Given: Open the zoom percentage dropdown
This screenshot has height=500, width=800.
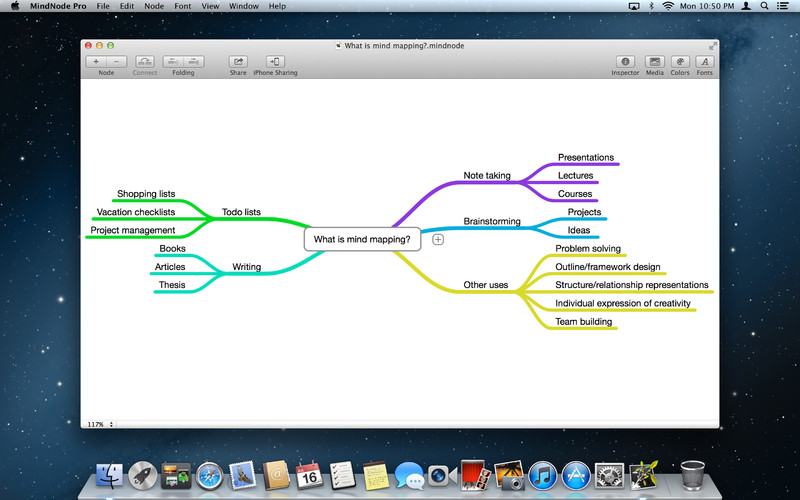Looking at the screenshot, I should [x=100, y=424].
